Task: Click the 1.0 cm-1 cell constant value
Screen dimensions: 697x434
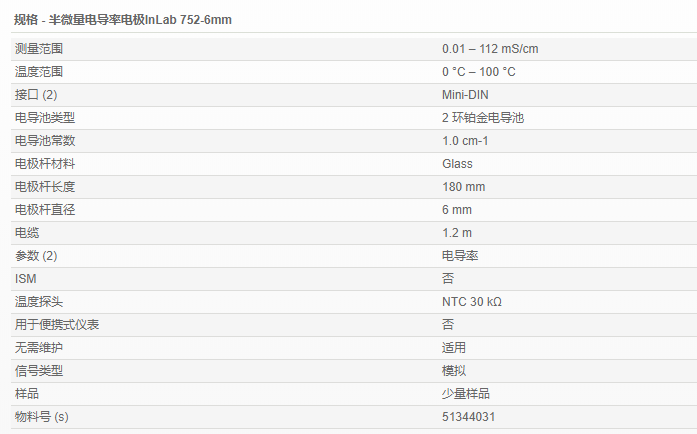Action: pos(465,141)
